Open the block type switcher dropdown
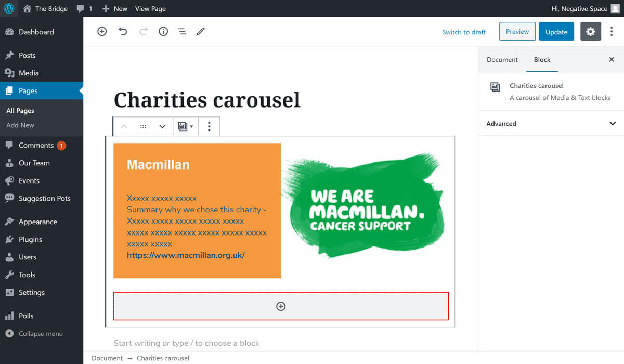This screenshot has height=364, width=624. [x=185, y=126]
